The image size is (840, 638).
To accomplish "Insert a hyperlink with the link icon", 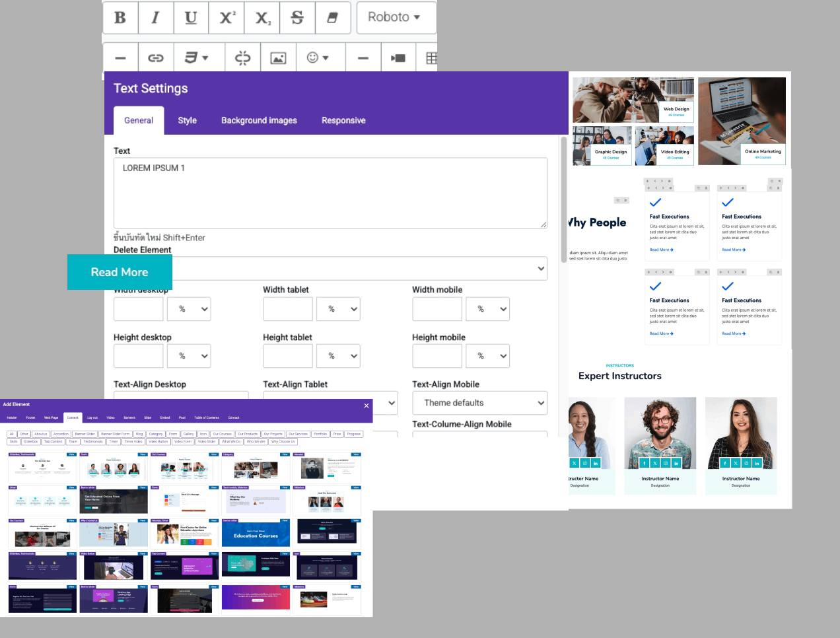I will click(156, 58).
